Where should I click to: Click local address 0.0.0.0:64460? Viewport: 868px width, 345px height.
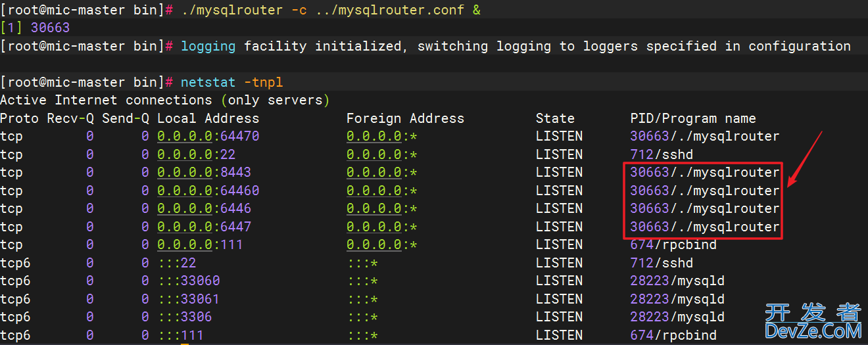click(208, 191)
